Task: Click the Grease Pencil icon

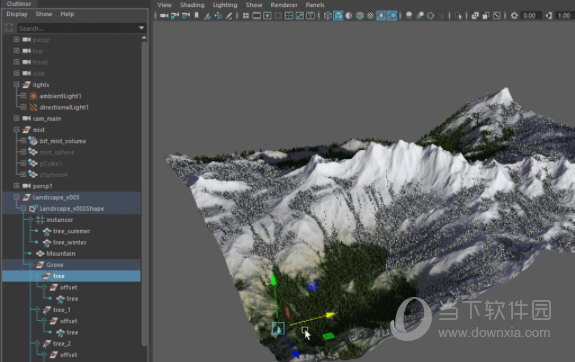Action: [x=228, y=15]
